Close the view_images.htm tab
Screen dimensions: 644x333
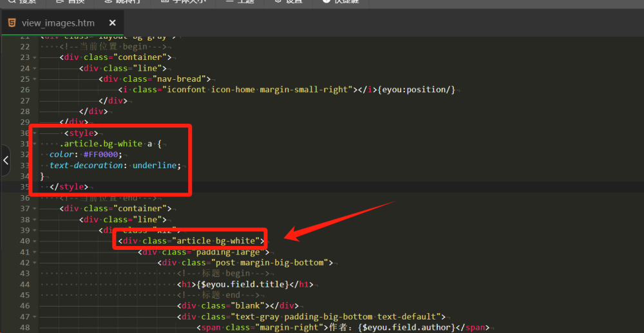click(112, 23)
